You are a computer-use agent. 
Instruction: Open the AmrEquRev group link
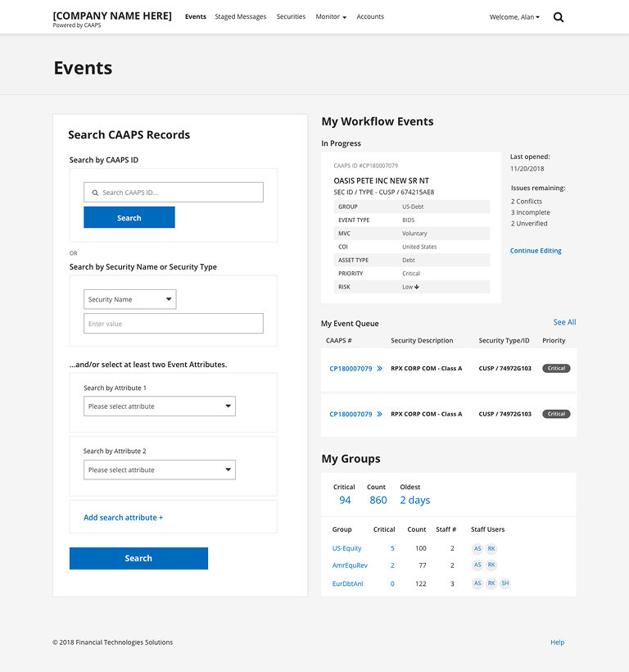pos(350,565)
